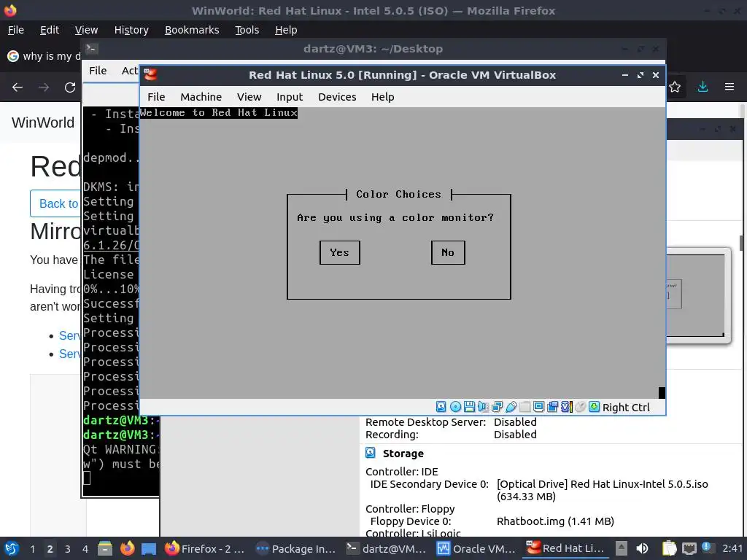This screenshot has width=747, height=560.
Task: Click the hard disk activity indicator in VM status bar
Action: pyautogui.click(x=441, y=407)
